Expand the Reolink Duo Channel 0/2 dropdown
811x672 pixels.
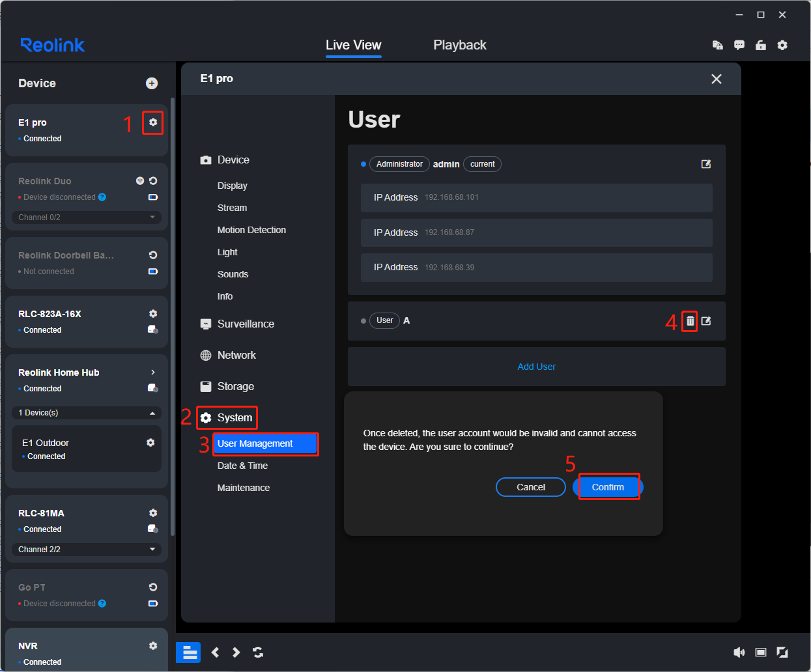pyautogui.click(x=87, y=217)
